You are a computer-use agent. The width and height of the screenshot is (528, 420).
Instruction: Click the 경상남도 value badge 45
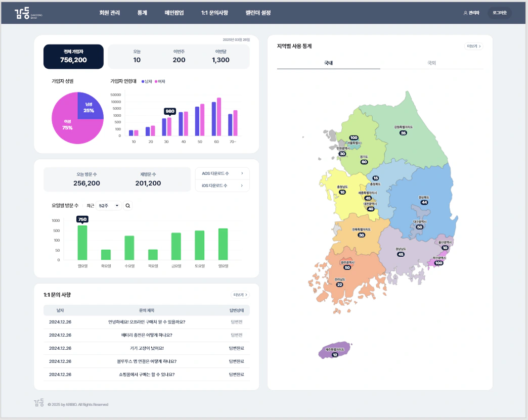(401, 254)
